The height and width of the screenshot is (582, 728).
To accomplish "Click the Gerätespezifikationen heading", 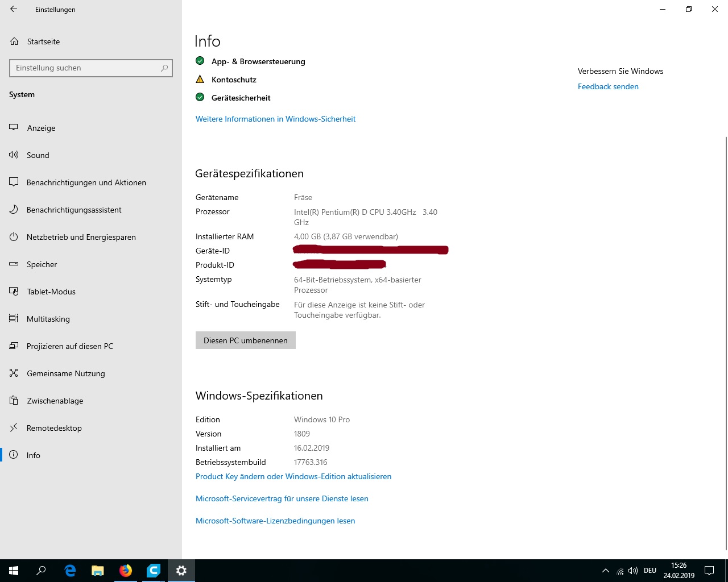I will (249, 173).
